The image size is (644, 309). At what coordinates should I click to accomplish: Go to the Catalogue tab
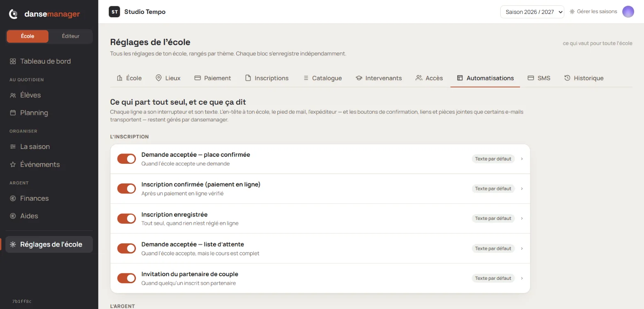(x=322, y=78)
